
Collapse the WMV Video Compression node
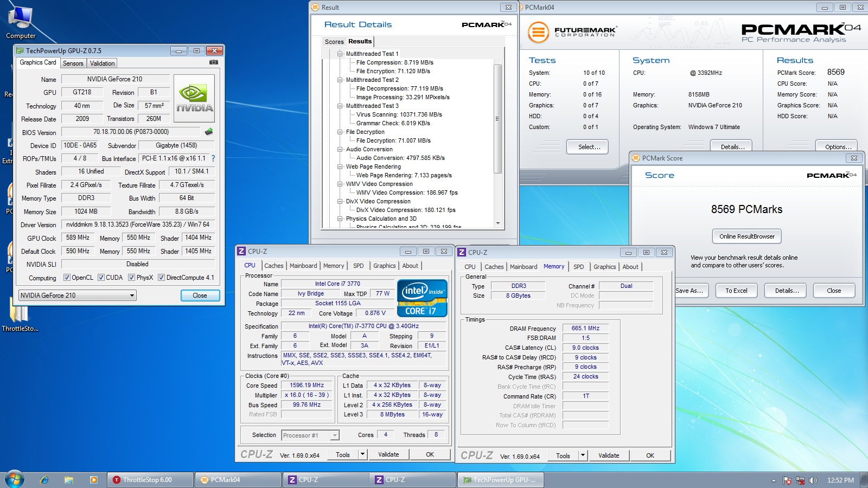(x=340, y=184)
